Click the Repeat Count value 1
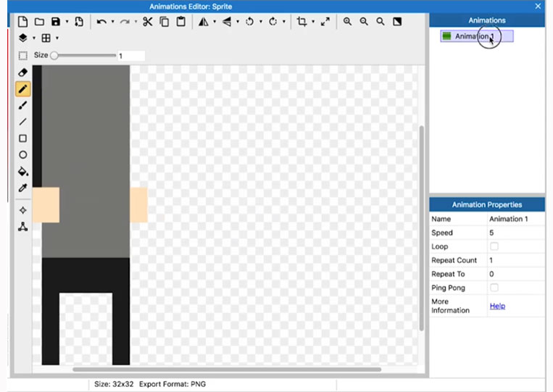Image resolution: width=553 pixels, height=392 pixels. [491, 260]
